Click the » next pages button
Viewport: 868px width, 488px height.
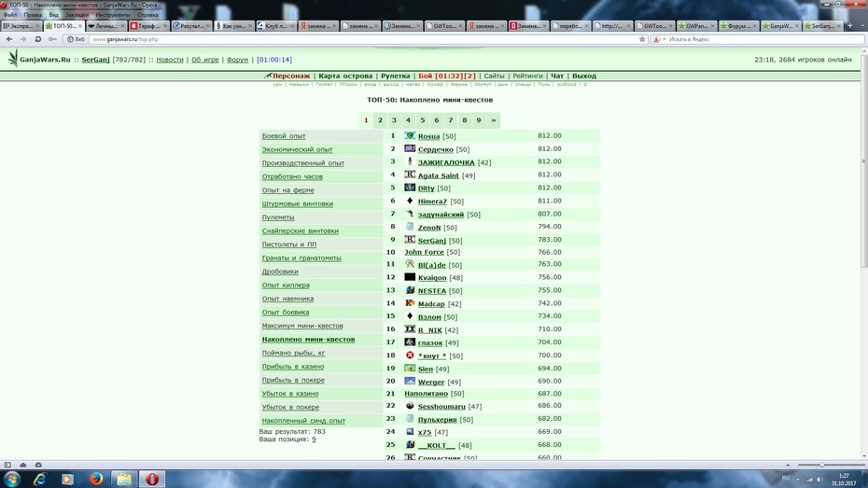[493, 120]
